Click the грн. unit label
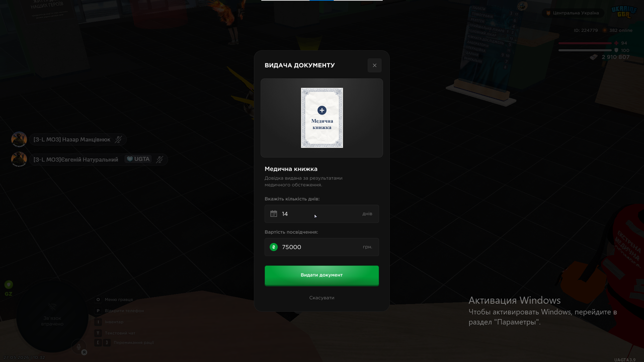This screenshot has height=362, width=644. [368, 247]
